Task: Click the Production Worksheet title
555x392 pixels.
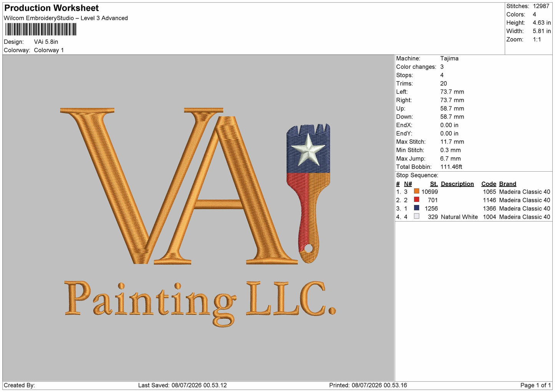Action: (x=51, y=8)
